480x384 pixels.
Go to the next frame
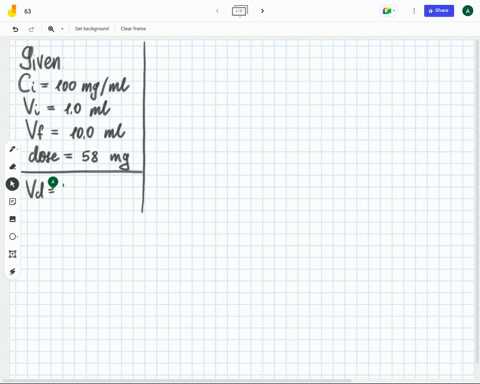point(262,11)
